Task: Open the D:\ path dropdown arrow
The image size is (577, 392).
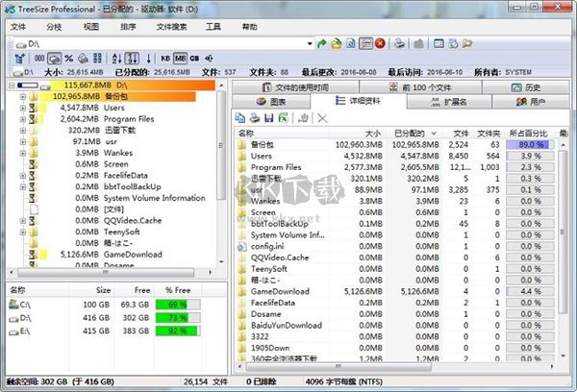Action: [x=310, y=44]
